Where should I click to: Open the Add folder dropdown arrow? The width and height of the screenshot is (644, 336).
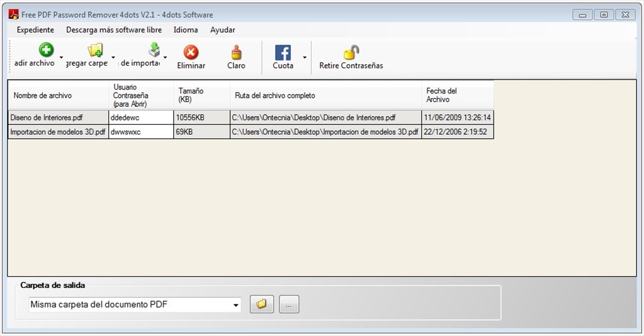tap(113, 57)
